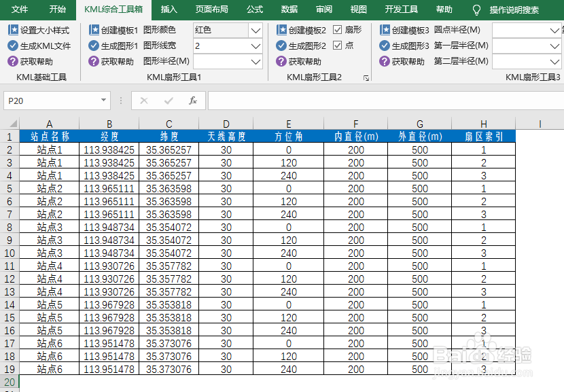Click the 操作说明搜索 search field
564x392 pixels.
(x=513, y=10)
